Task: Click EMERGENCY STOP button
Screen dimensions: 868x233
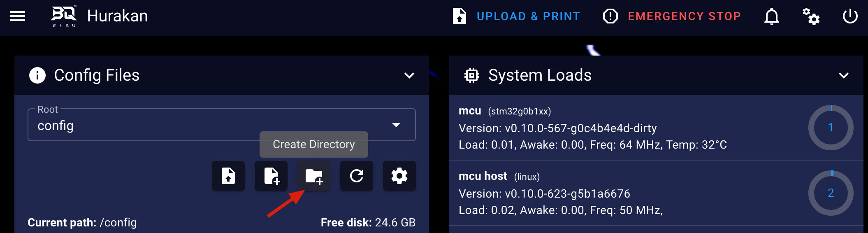Action: [x=672, y=16]
